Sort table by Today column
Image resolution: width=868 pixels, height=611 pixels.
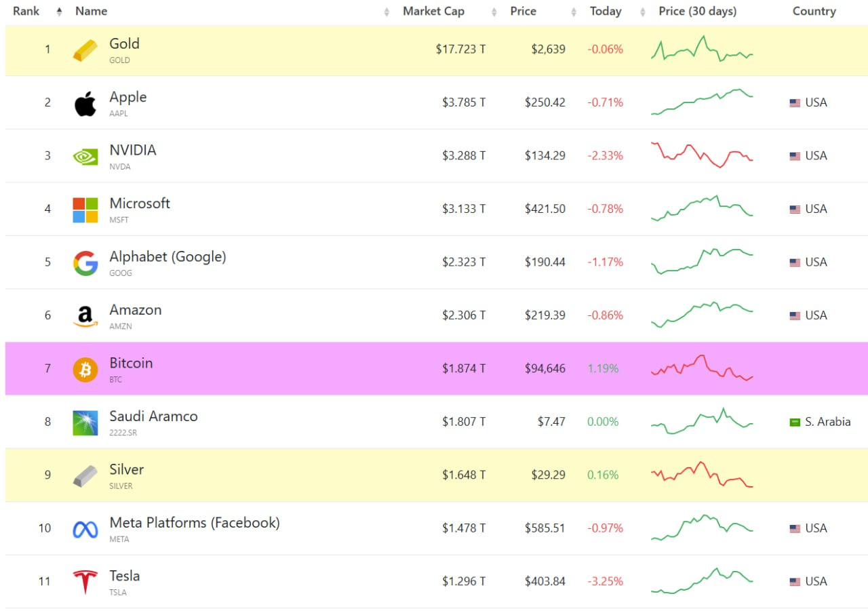pyautogui.click(x=606, y=12)
